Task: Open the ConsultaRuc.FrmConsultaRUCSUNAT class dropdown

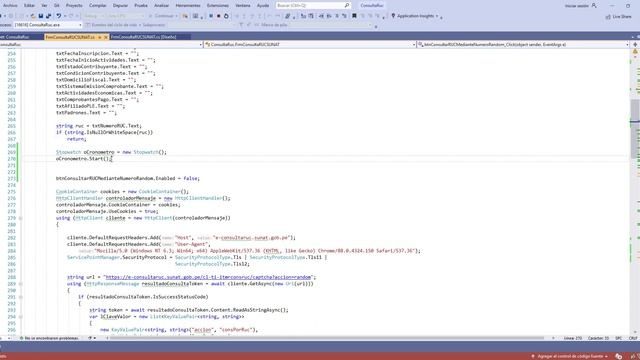Action: point(310,44)
